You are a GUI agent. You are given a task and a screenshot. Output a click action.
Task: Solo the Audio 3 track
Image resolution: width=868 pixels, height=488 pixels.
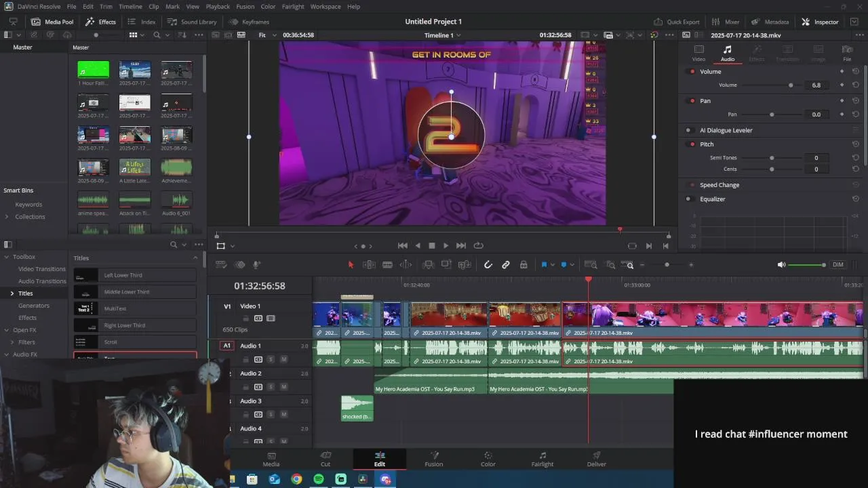pos(271,414)
